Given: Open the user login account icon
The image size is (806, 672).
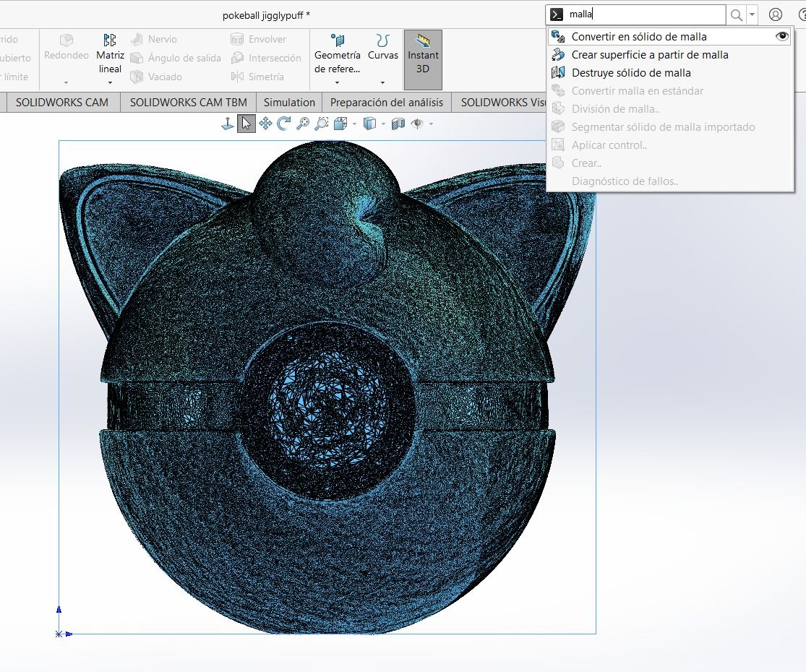Looking at the screenshot, I should click(775, 15).
